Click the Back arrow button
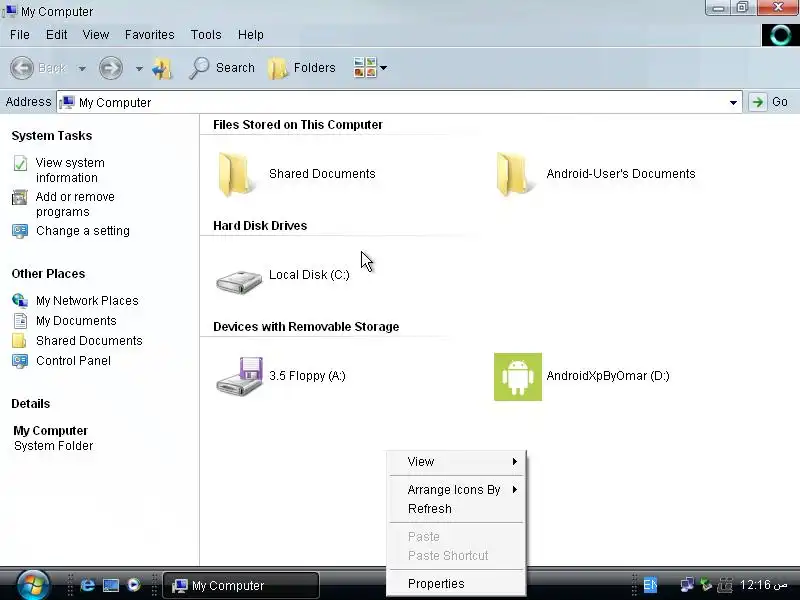The width and height of the screenshot is (800, 600). tap(22, 68)
